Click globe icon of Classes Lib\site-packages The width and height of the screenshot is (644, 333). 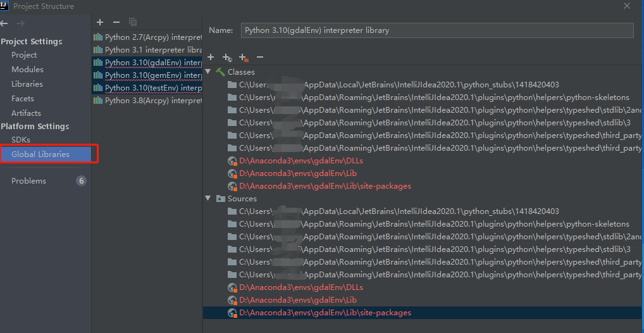pyautogui.click(x=233, y=186)
